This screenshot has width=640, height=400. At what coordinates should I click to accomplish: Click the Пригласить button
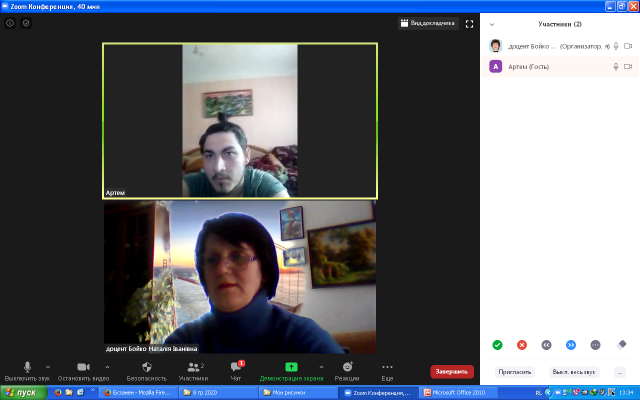coord(515,372)
